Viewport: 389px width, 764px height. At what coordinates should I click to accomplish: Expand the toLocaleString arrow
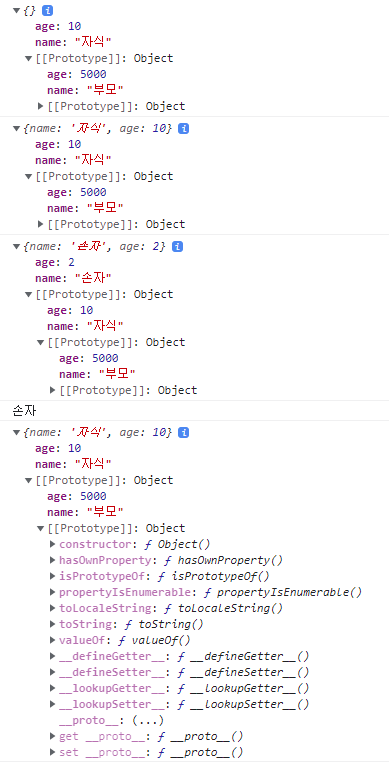tap(53, 609)
